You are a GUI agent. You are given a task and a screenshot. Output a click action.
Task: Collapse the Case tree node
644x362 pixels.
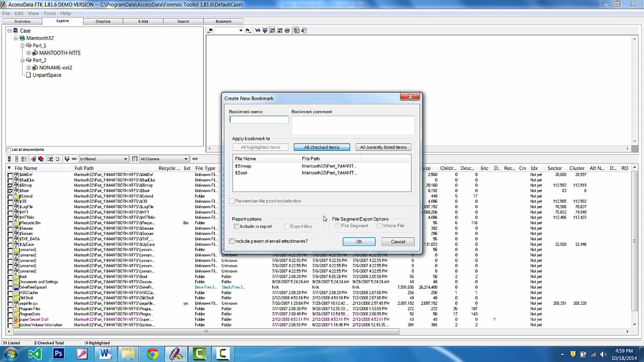click(10, 31)
